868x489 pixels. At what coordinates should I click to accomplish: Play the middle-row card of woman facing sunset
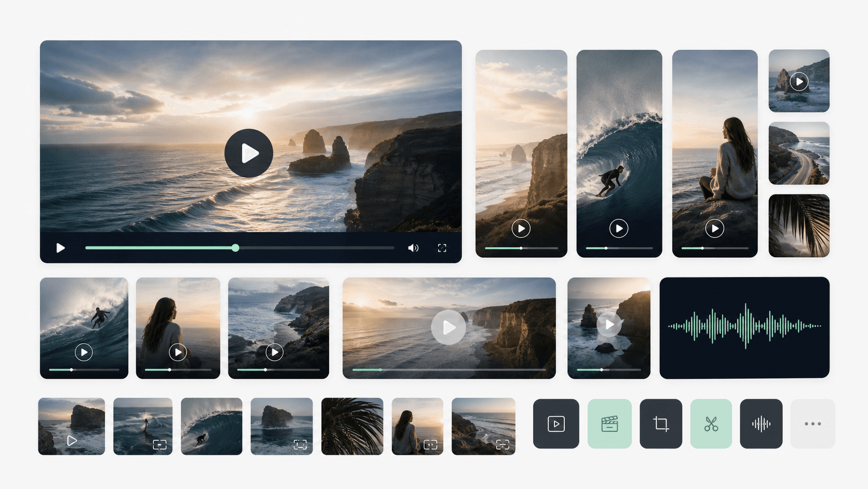pyautogui.click(x=178, y=352)
